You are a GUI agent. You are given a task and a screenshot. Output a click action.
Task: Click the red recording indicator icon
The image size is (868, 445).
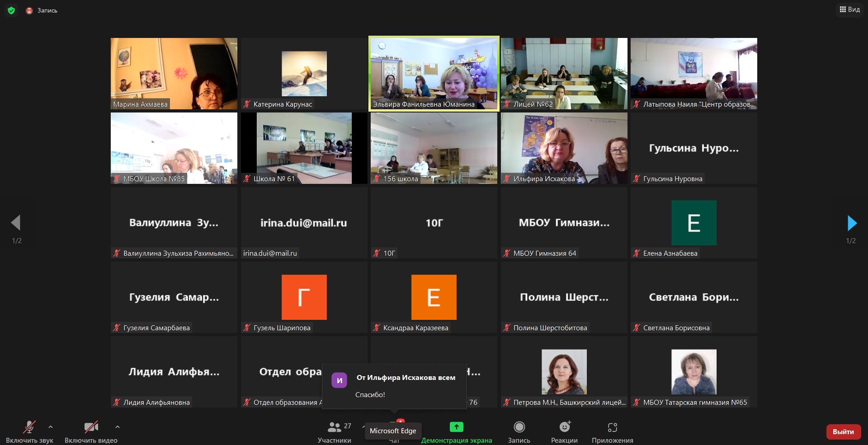29,10
